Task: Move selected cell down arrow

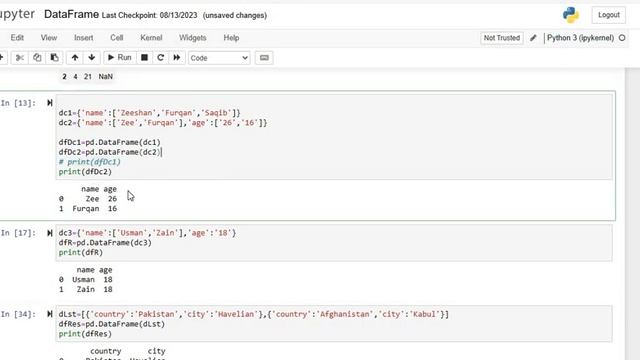Action: pyautogui.click(x=92, y=58)
